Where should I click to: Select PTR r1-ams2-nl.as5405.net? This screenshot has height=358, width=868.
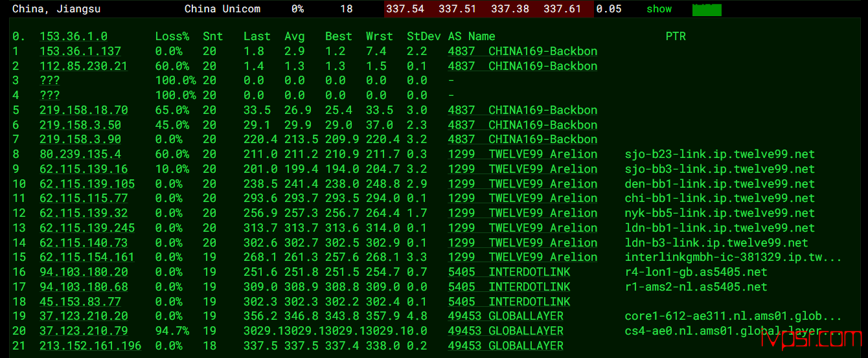tap(696, 287)
